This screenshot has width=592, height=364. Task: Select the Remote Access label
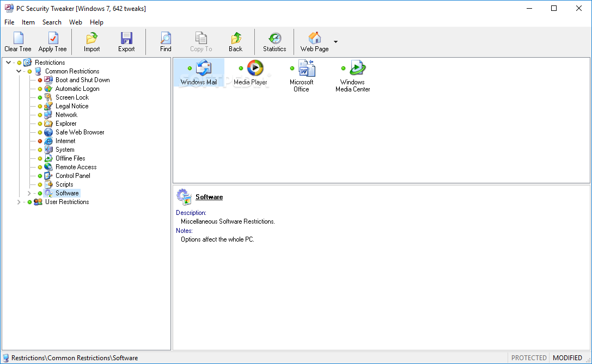click(x=76, y=166)
